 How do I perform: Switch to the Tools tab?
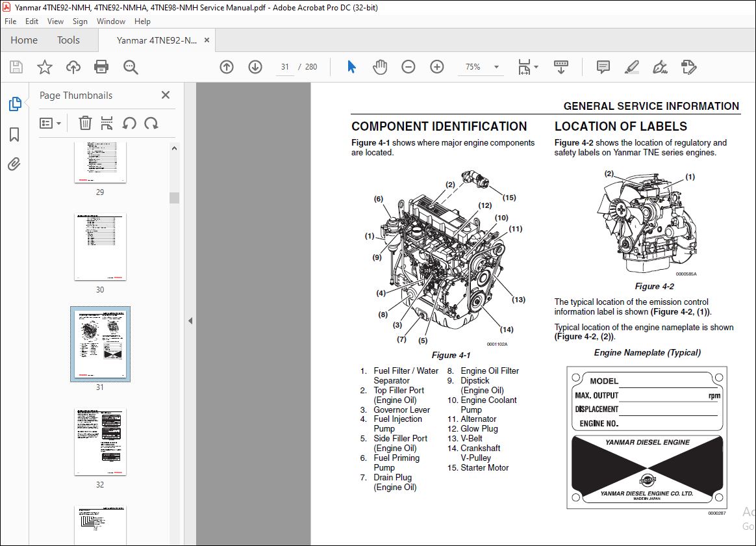point(68,40)
